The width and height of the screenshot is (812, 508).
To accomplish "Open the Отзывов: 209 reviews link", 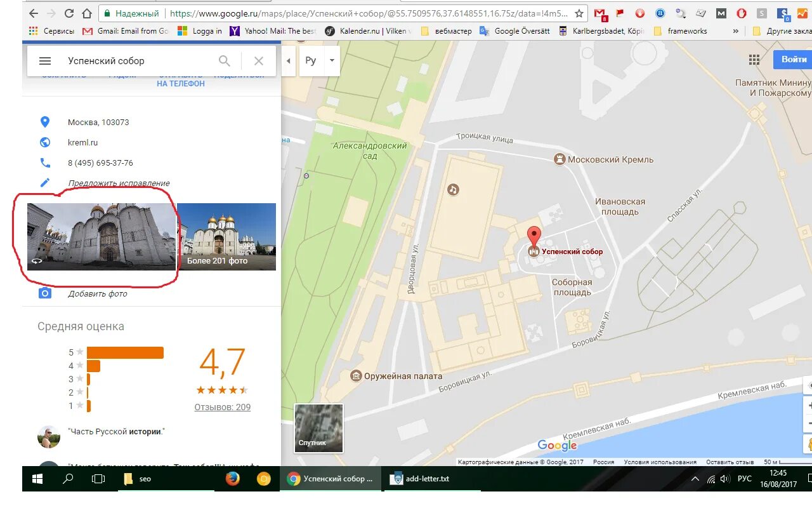I will coord(222,407).
